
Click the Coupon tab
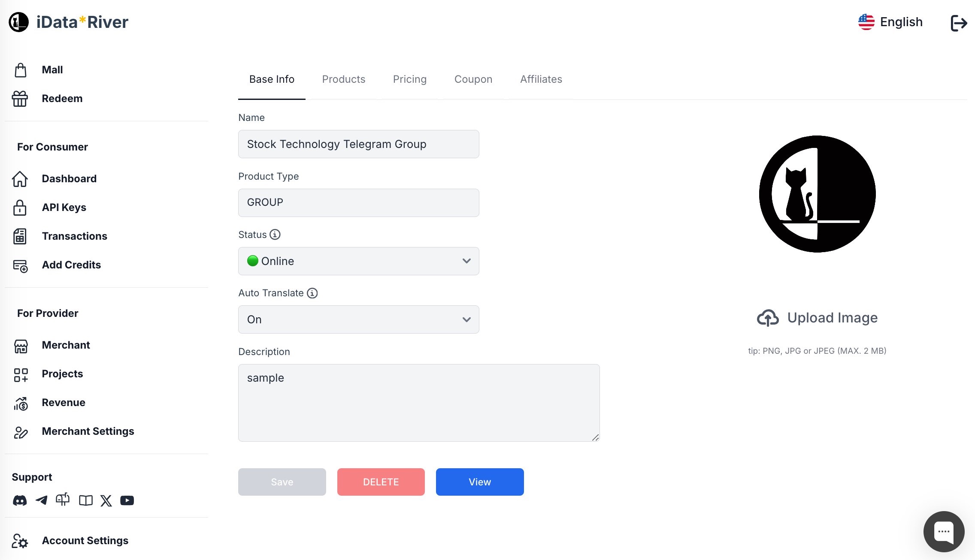click(473, 79)
